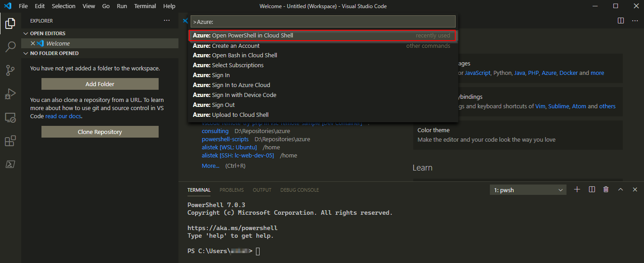Open the Terminal menu
The height and width of the screenshot is (263, 644).
[145, 6]
